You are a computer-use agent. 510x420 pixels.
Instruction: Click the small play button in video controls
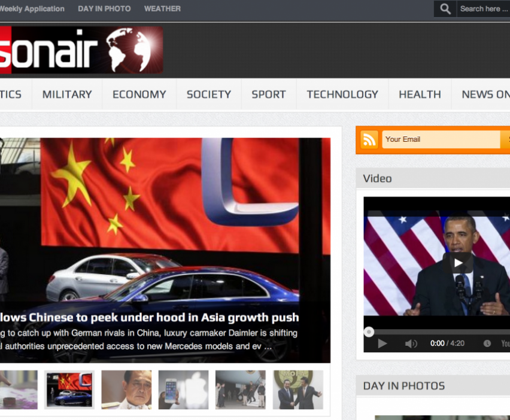pyautogui.click(x=382, y=343)
